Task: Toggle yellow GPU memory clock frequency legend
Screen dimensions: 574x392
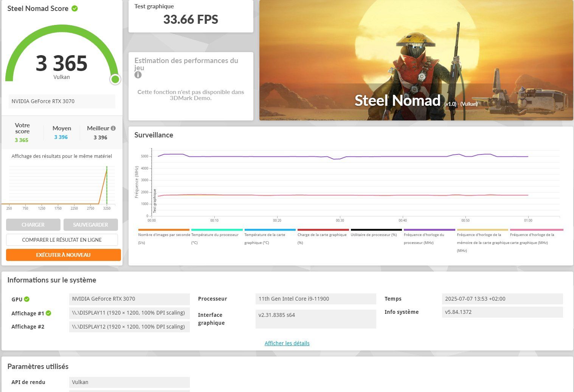Action: pyautogui.click(x=482, y=230)
